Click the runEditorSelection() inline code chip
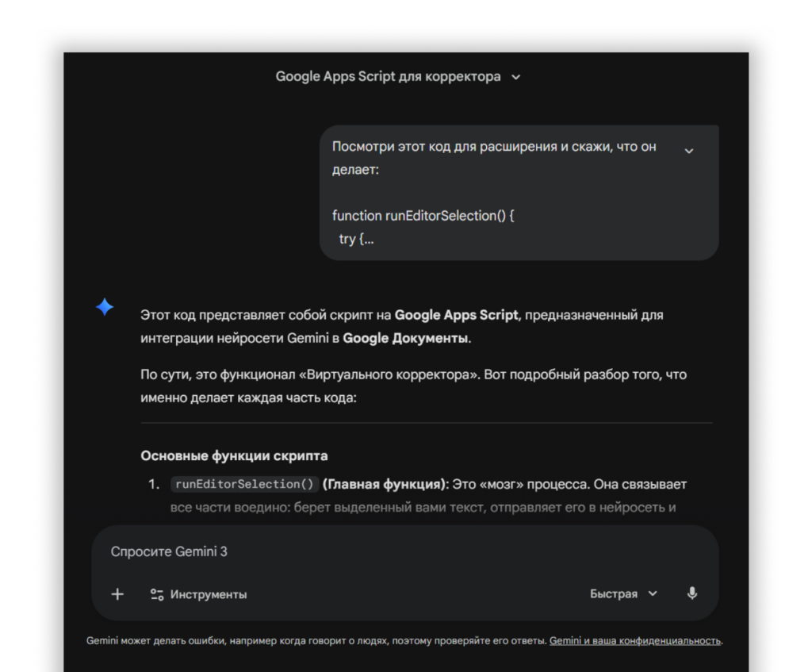Screen dimensions: 812x672 pyautogui.click(x=245, y=484)
